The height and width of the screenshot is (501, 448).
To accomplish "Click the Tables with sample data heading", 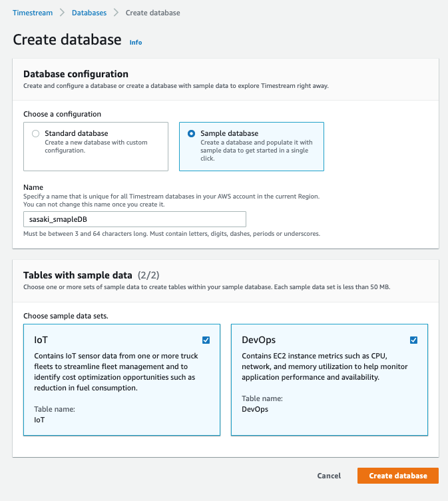I will point(78,275).
